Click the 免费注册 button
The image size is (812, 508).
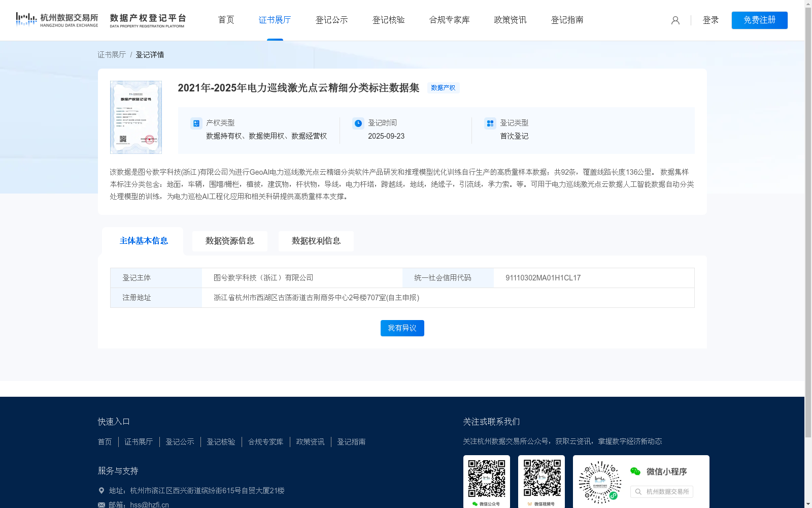click(x=759, y=20)
